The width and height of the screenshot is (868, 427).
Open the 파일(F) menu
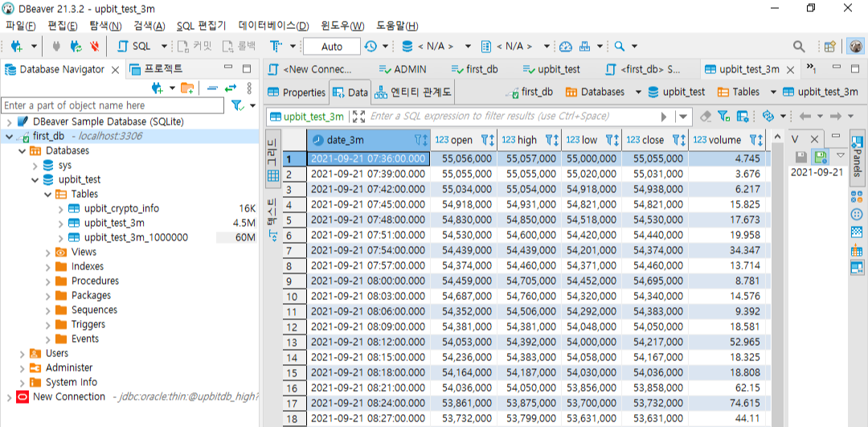[x=21, y=26]
